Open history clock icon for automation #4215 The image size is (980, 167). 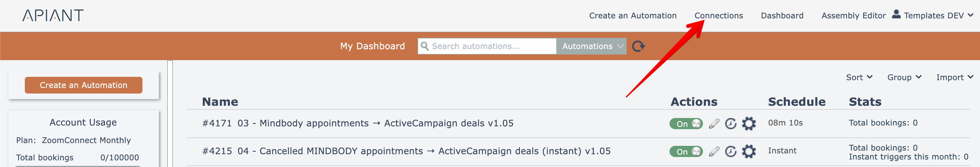(x=731, y=151)
